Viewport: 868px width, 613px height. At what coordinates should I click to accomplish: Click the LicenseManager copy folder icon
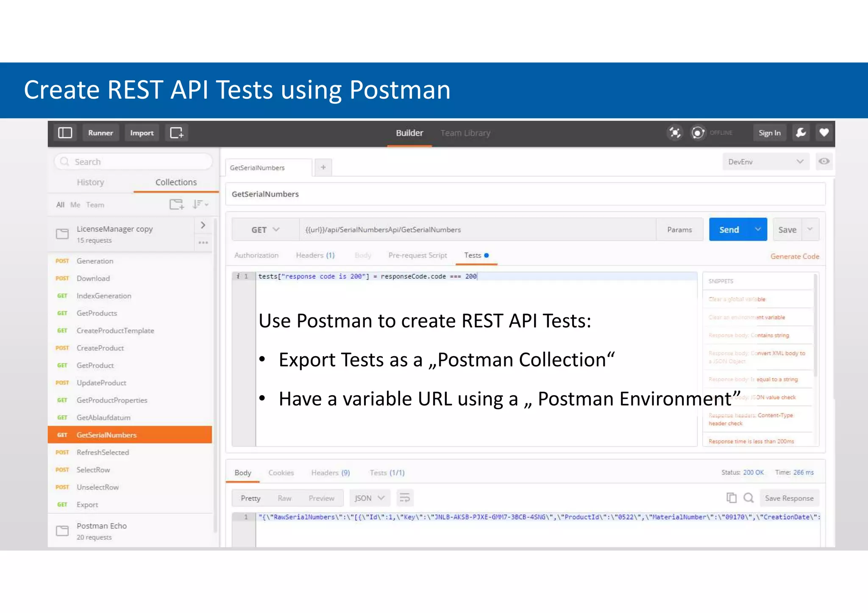pyautogui.click(x=62, y=234)
